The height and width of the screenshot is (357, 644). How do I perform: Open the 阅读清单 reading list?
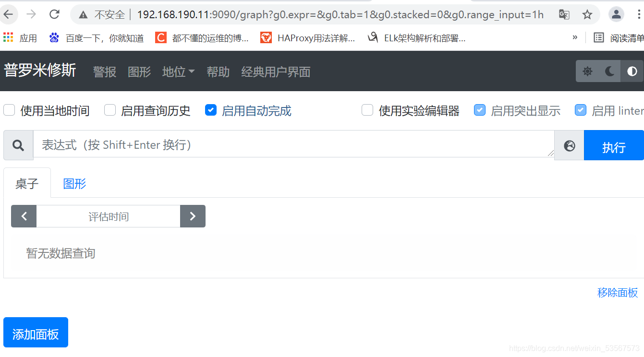coord(619,38)
